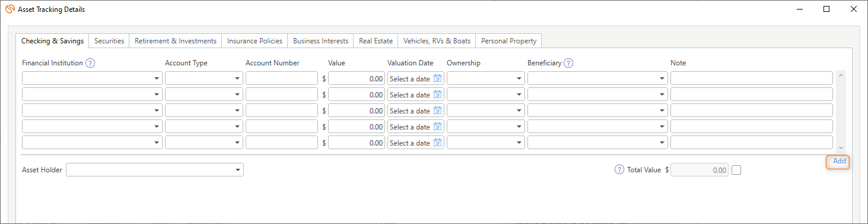Viewport: 868px width, 224px height.
Task: Expand first row Ownership dropdown
Action: (x=486, y=78)
